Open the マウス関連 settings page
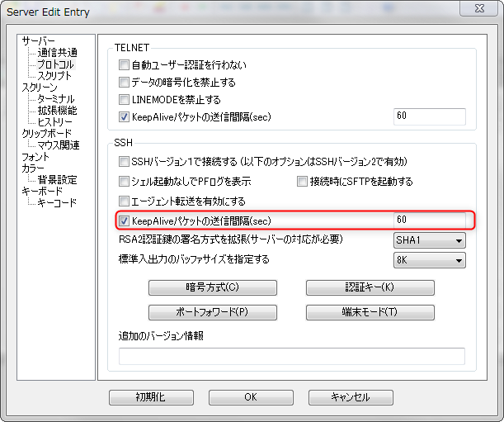The width and height of the screenshot is (504, 422). click(x=59, y=145)
